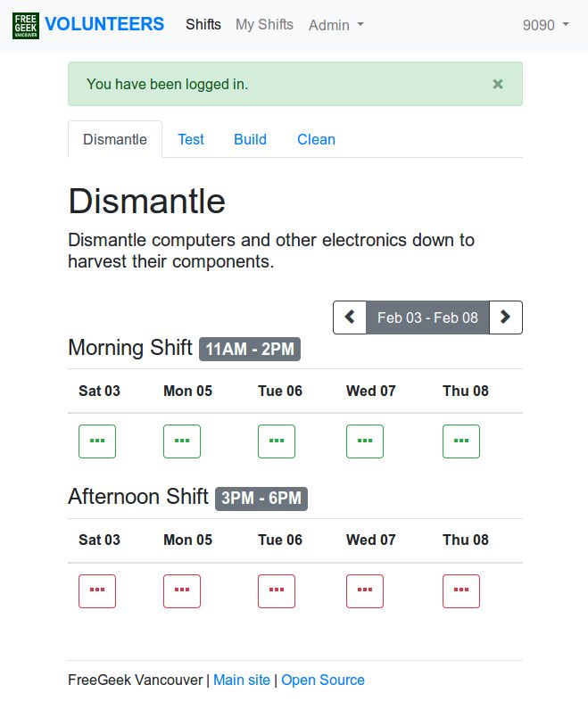
Task: Switch to the Test tab
Action: coord(191,139)
